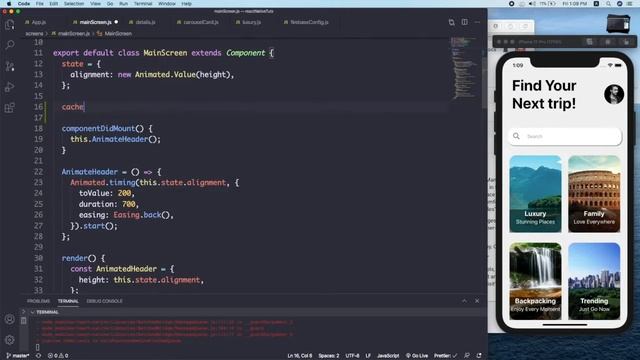Click the simulator toolbar home button icon

589,42
